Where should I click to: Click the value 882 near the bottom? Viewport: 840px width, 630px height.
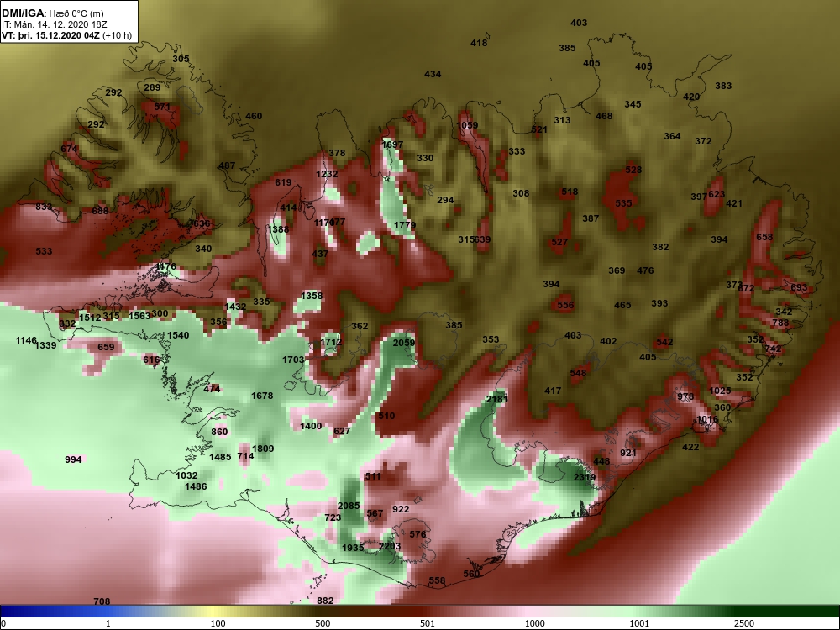[325, 601]
